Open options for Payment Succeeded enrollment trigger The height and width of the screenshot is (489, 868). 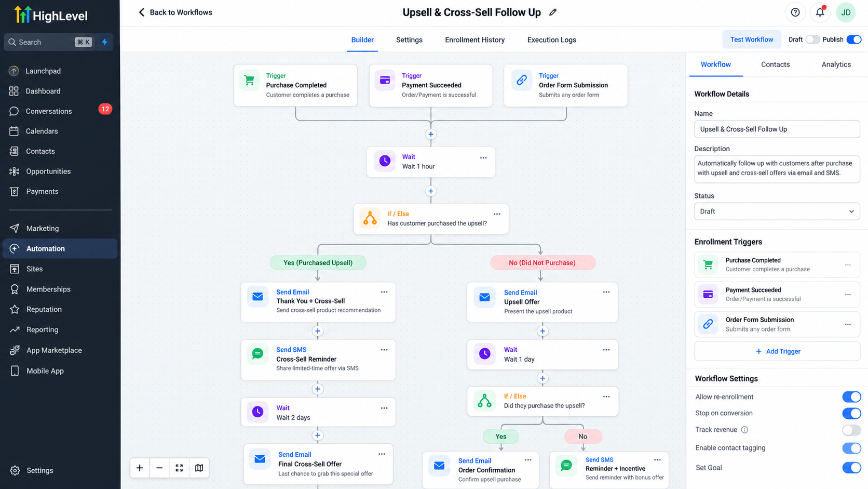pos(848,295)
